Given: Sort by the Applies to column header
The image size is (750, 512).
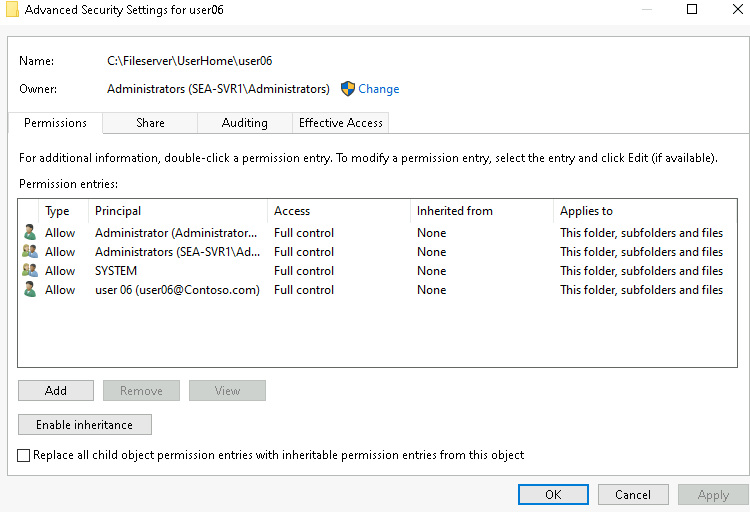Looking at the screenshot, I should (645, 211).
